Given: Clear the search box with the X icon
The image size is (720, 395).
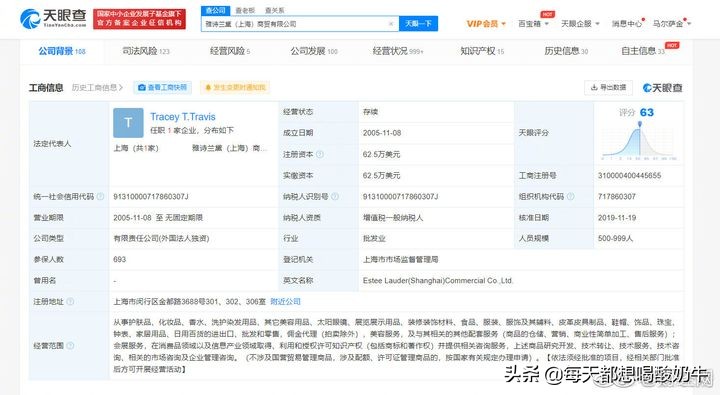Looking at the screenshot, I should coord(391,24).
